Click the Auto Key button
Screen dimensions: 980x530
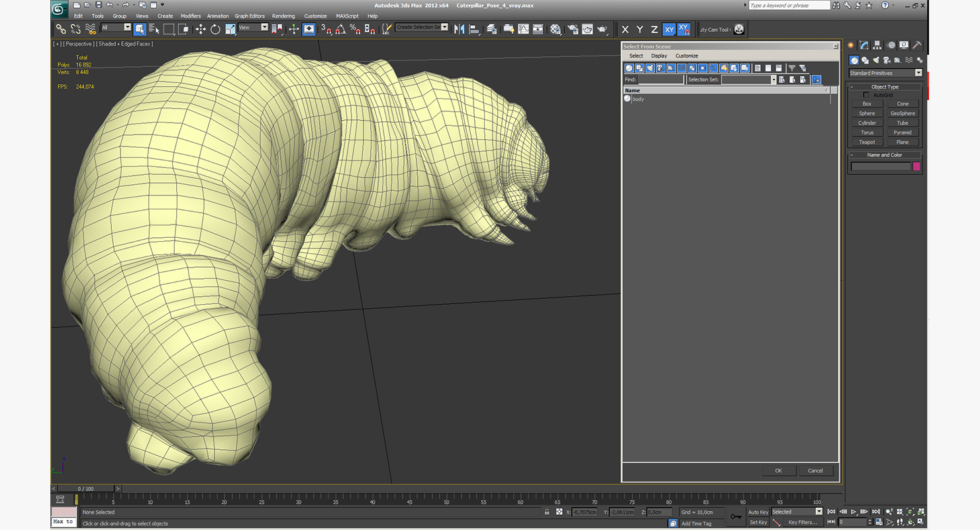coord(758,512)
